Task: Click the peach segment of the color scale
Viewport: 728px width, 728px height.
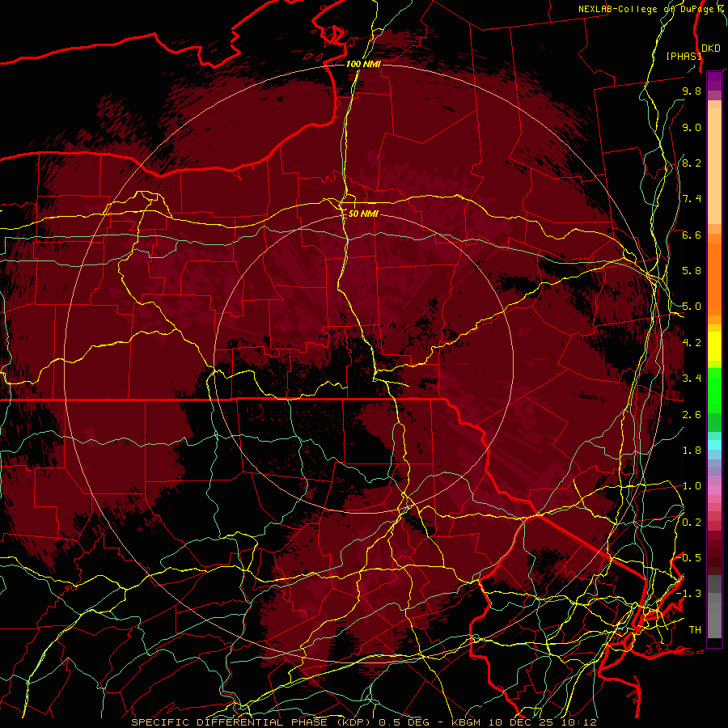Action: coord(714,167)
